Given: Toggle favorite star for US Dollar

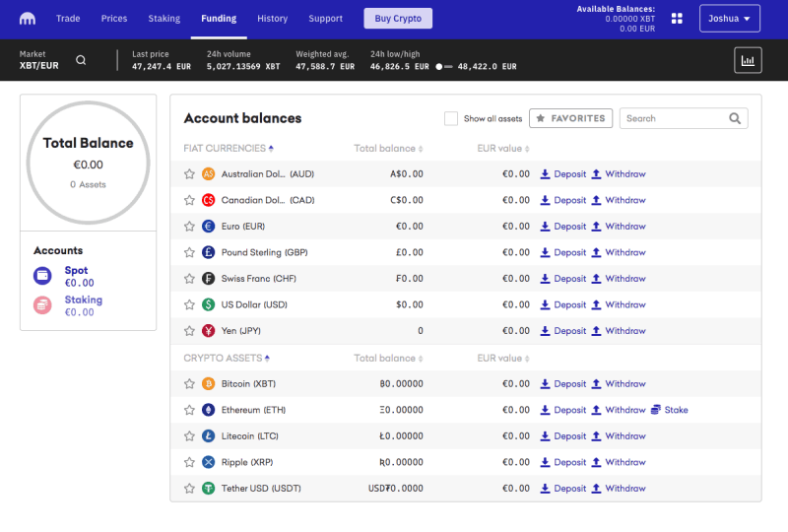Looking at the screenshot, I should coord(189,304).
